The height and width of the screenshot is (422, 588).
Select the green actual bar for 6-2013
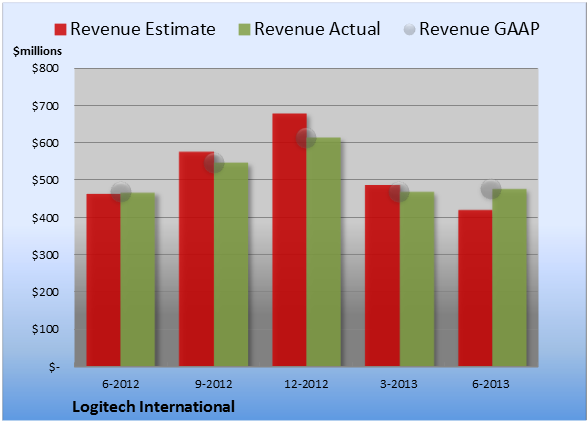[x=509, y=278]
